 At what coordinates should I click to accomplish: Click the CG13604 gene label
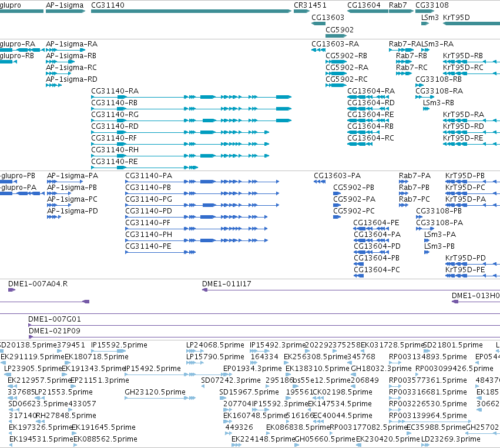click(x=364, y=5)
